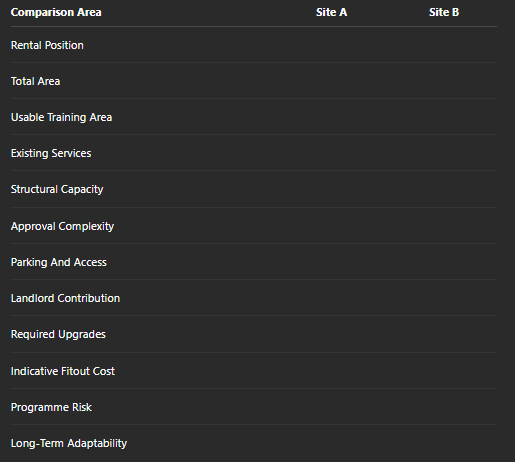Select the Indicative Fitout Cost row
The image size is (515, 462).
[254, 371]
